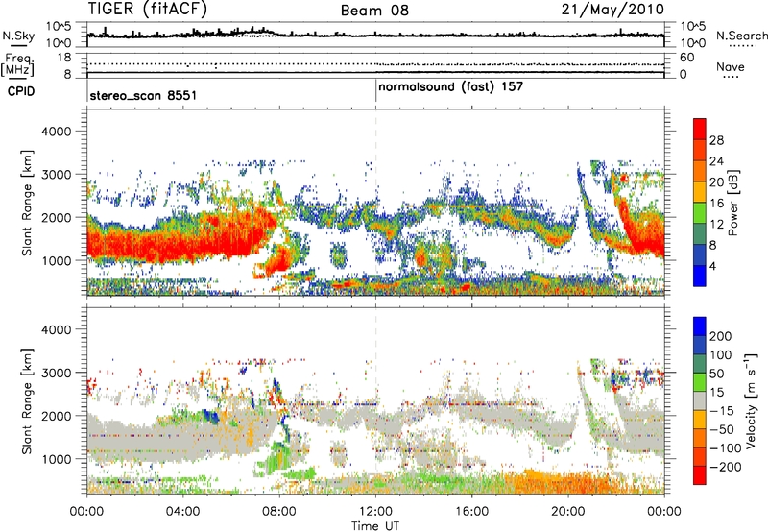This screenshot has height=532, width=768.
Task: Click the date '21/May/2010'
Action: pos(612,9)
